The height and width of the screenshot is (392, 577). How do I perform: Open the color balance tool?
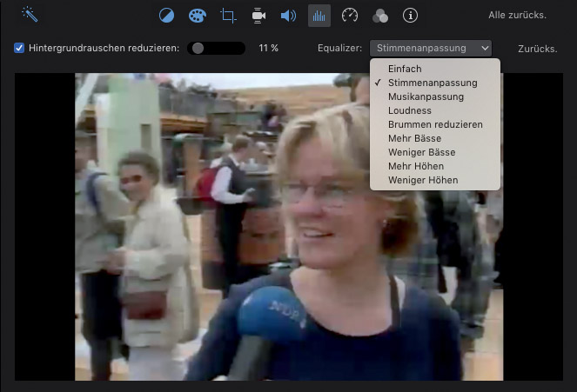pos(166,16)
